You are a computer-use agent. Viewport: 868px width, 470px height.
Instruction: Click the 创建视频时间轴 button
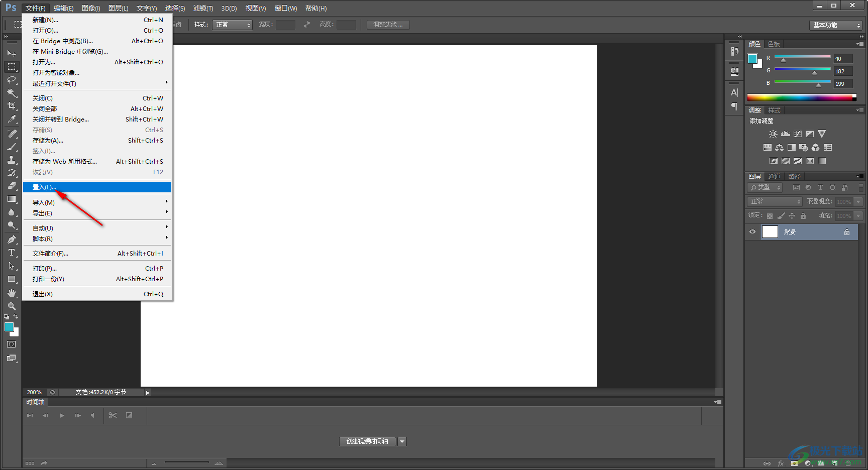point(367,441)
